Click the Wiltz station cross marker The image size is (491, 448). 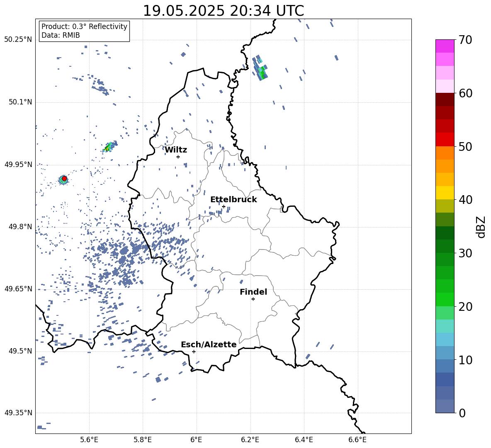[178, 157]
